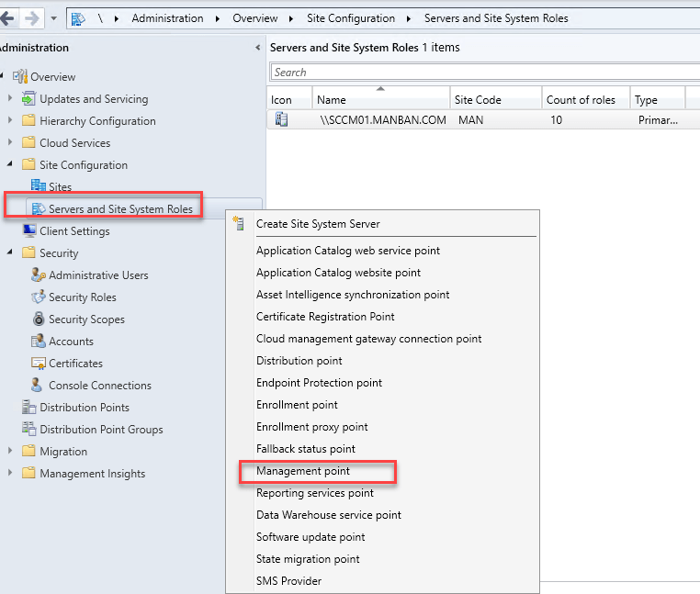Select Create Site System Server menu item
700x594 pixels.
(x=318, y=223)
